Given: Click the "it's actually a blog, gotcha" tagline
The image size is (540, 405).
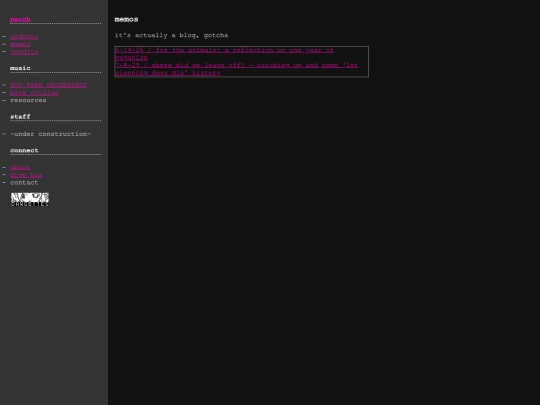Looking at the screenshot, I should tap(172, 35).
